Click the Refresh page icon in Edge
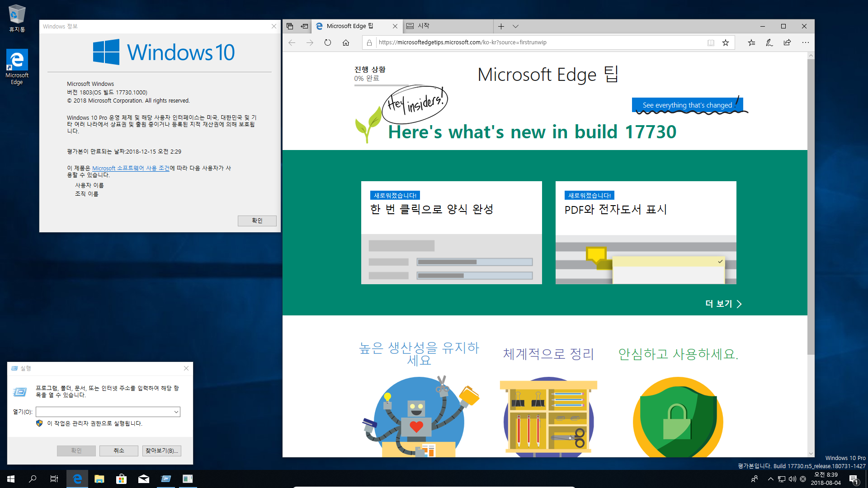This screenshot has width=868, height=488. (327, 42)
